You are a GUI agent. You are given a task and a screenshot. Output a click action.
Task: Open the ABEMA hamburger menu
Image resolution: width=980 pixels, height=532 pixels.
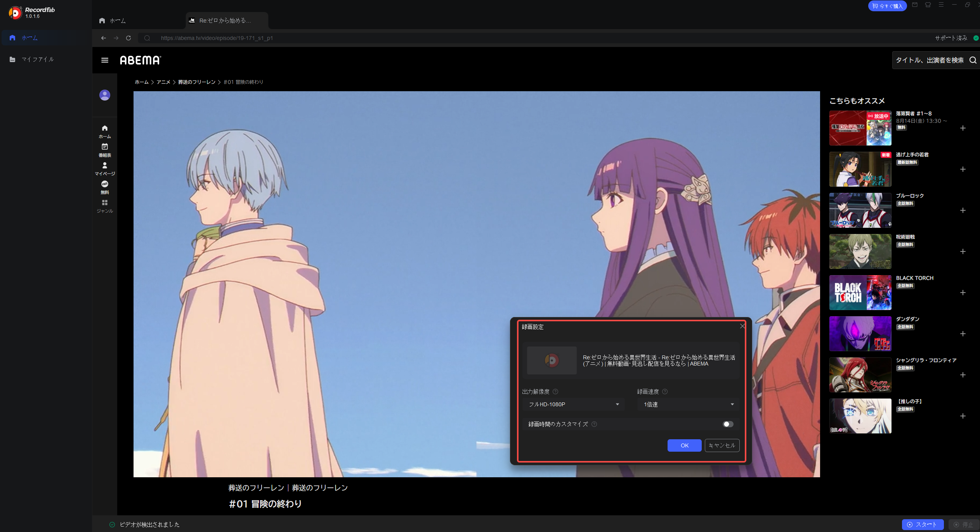click(105, 60)
